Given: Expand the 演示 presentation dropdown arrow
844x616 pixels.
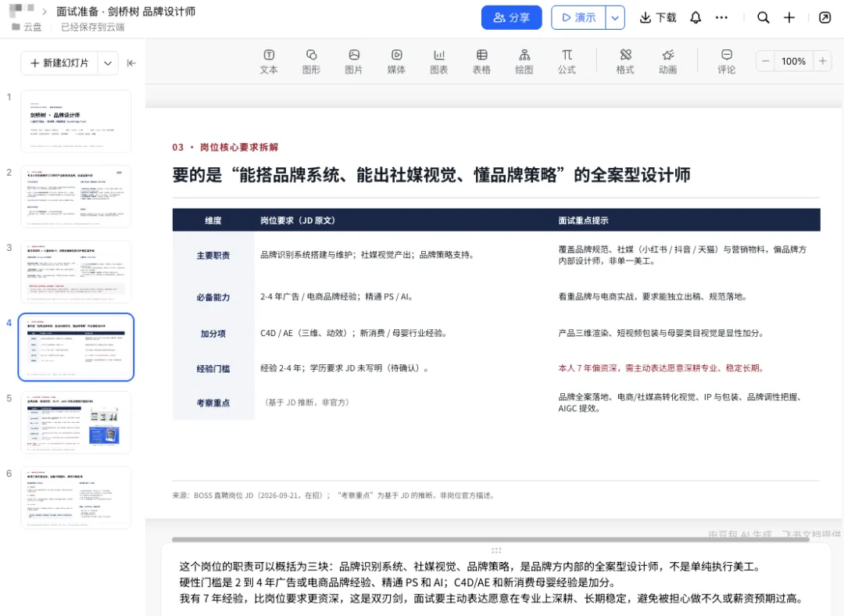Looking at the screenshot, I should click(615, 18).
